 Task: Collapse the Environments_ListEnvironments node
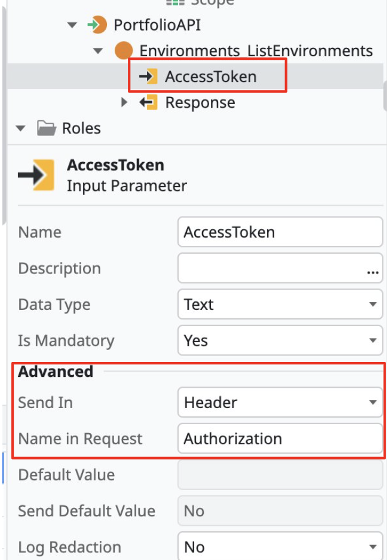[x=98, y=51]
